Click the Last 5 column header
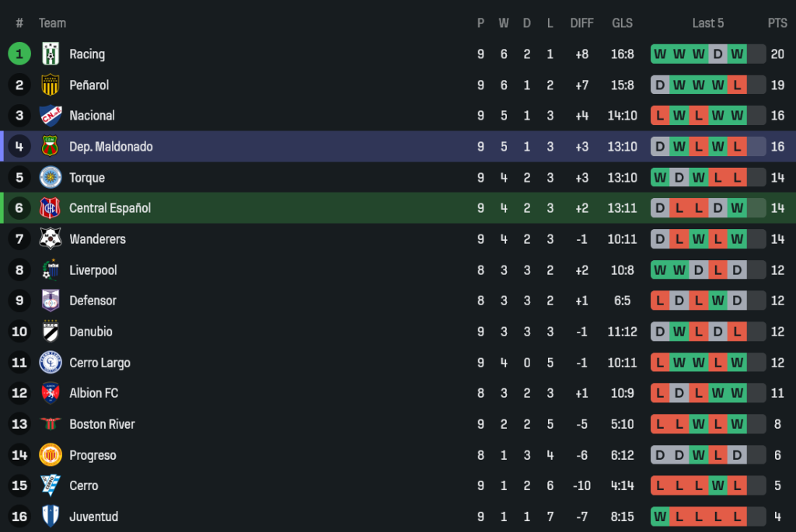 click(708, 23)
